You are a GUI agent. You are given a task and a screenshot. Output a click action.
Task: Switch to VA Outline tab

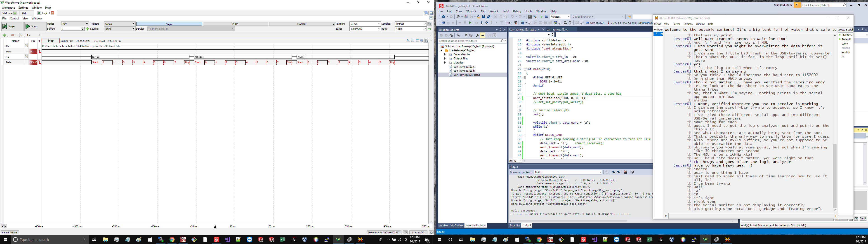point(457,225)
